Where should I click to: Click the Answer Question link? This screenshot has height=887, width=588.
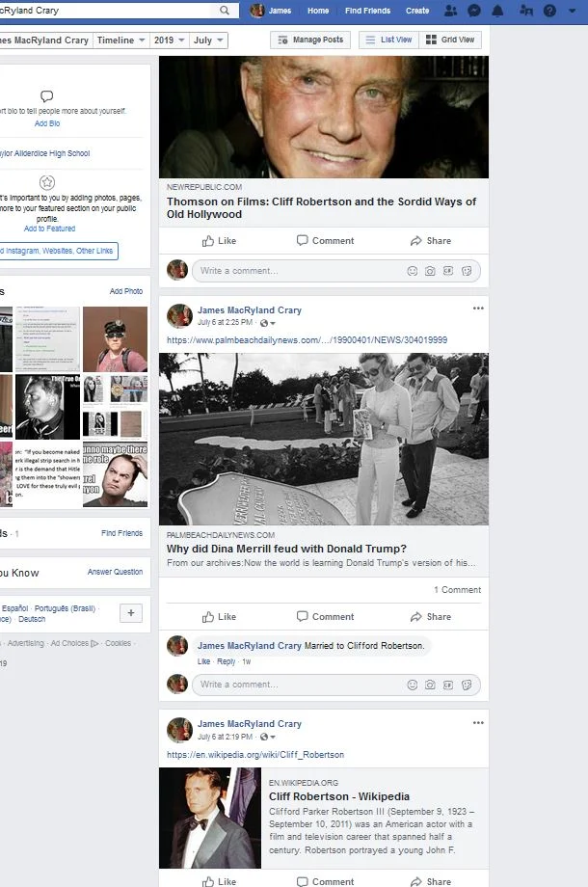click(116, 572)
